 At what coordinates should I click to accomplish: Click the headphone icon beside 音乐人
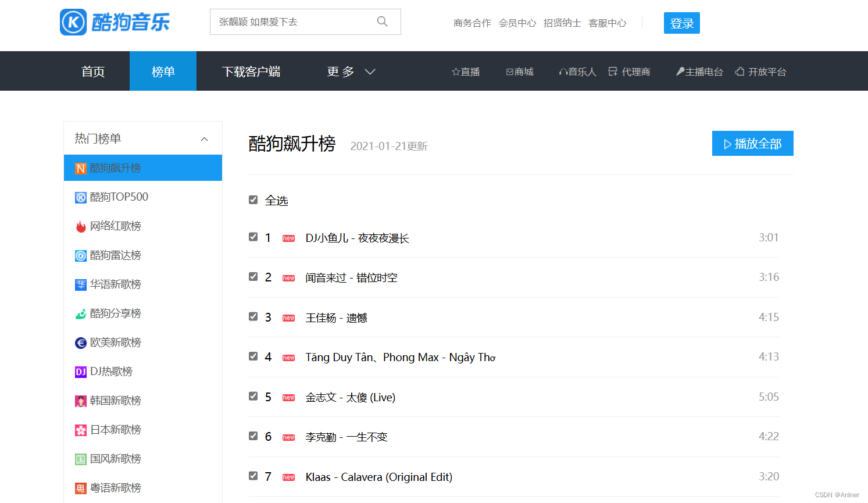click(x=563, y=72)
